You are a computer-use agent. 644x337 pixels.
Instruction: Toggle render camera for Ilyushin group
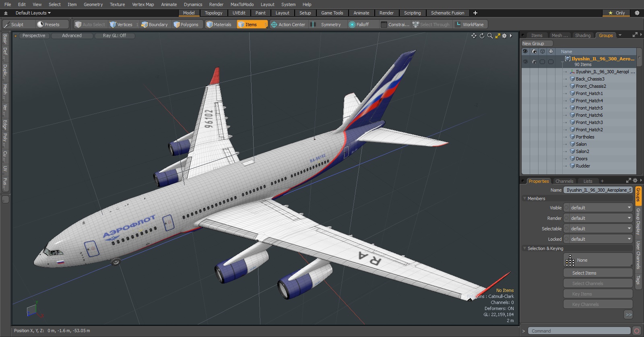pyautogui.click(x=534, y=62)
